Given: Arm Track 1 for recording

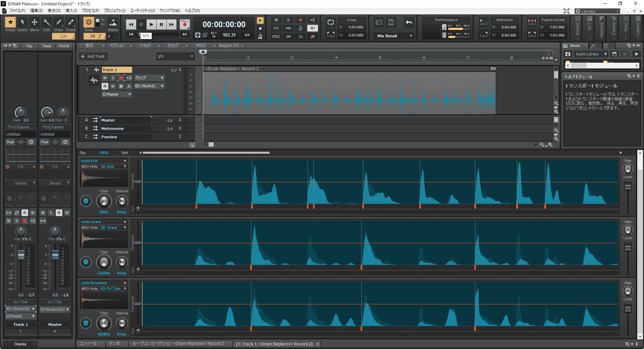Looking at the screenshot, I should click(121, 78).
